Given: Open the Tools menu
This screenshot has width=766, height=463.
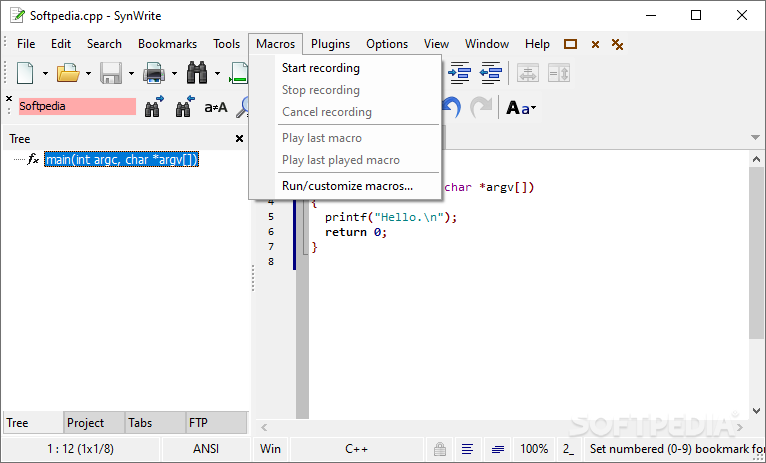Looking at the screenshot, I should point(226,44).
